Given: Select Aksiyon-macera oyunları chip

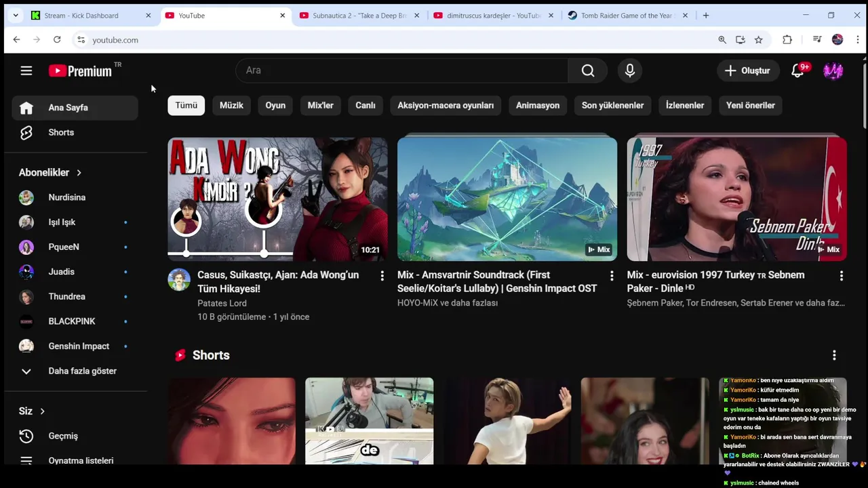Looking at the screenshot, I should pyautogui.click(x=446, y=105).
